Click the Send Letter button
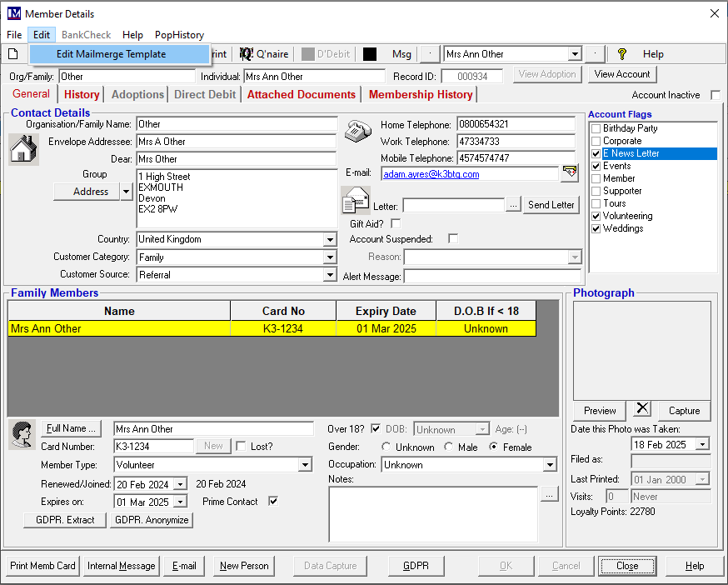 pyautogui.click(x=551, y=205)
